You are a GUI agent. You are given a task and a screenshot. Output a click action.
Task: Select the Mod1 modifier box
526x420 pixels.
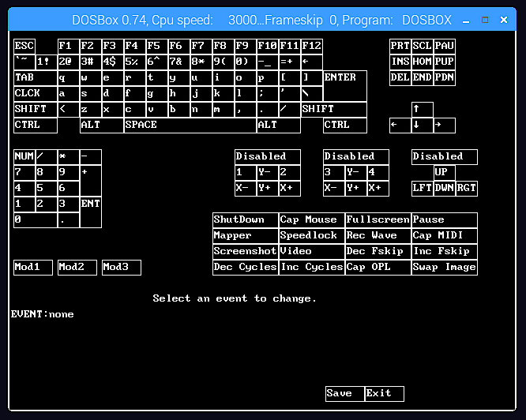pyautogui.click(x=33, y=268)
